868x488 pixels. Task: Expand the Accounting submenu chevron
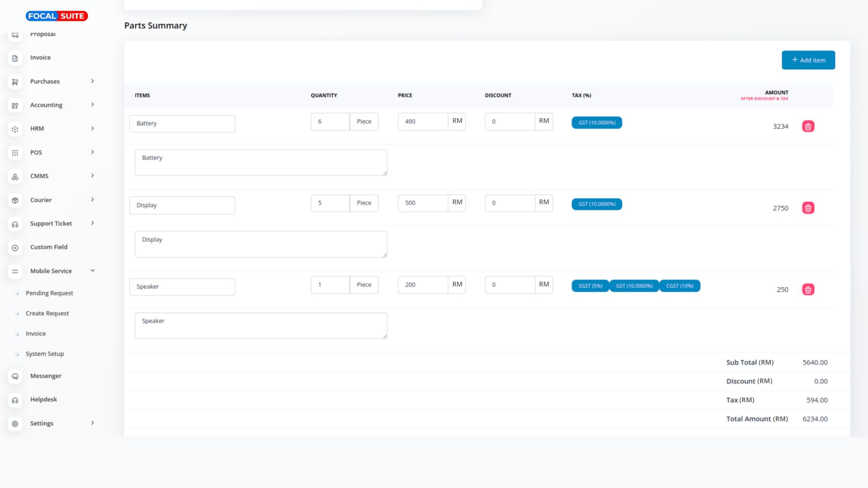tap(92, 105)
